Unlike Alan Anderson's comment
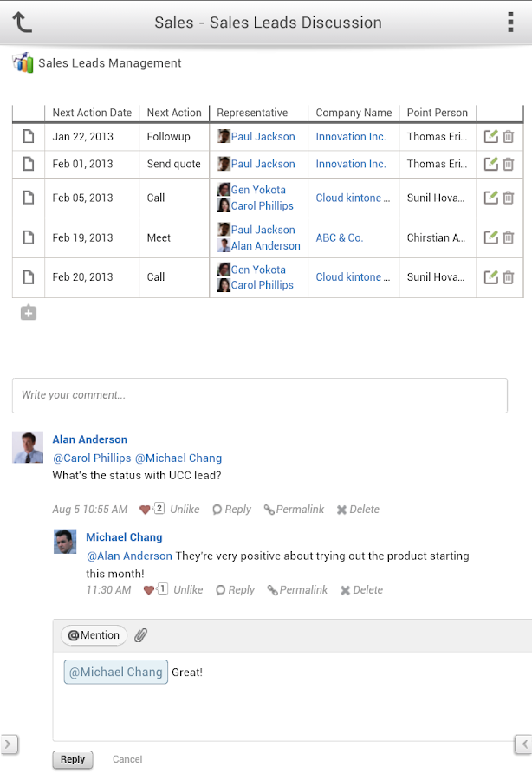532x780 pixels. point(185,510)
